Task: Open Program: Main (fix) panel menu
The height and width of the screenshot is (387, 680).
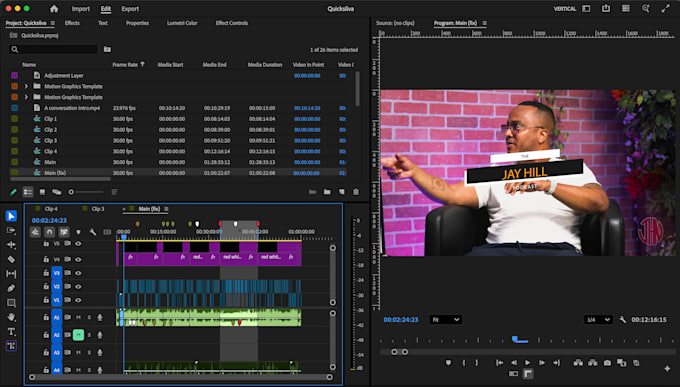Action: coord(484,23)
